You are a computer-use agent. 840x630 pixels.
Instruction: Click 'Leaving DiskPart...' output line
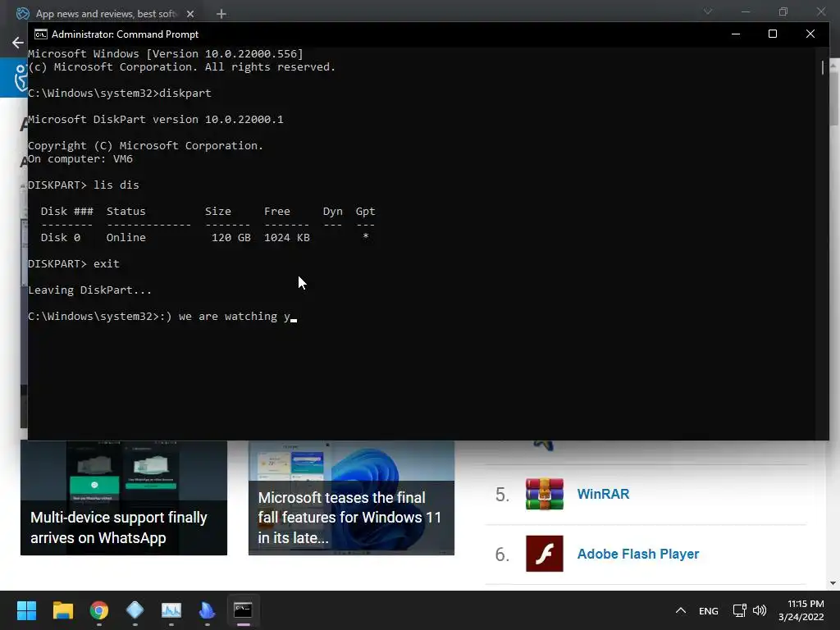click(x=90, y=290)
